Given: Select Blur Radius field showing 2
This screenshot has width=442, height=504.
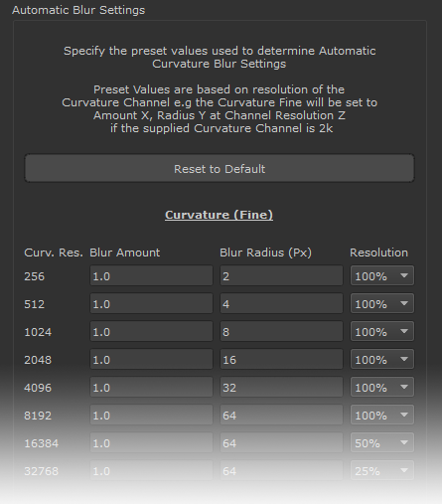Looking at the screenshot, I should point(281,275).
